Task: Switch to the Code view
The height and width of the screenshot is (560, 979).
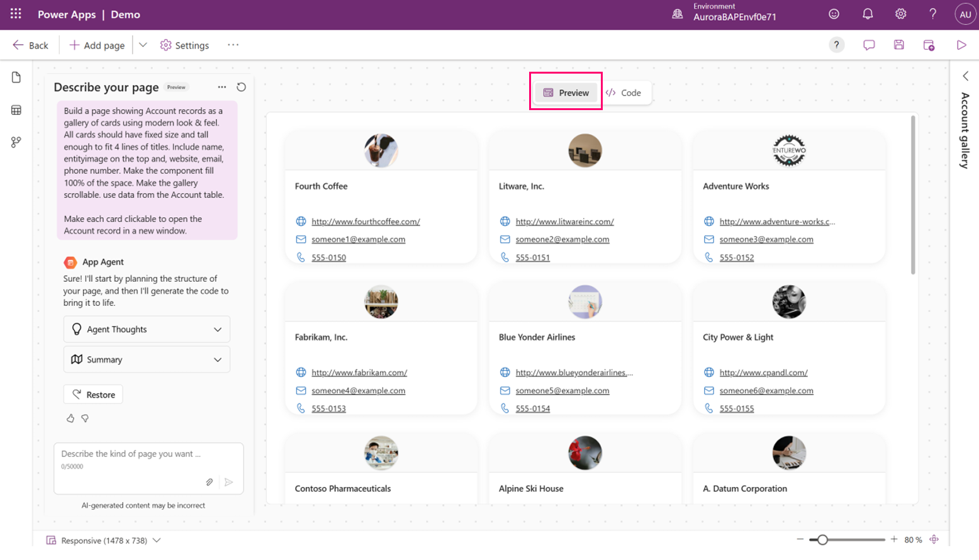Action: pos(624,92)
